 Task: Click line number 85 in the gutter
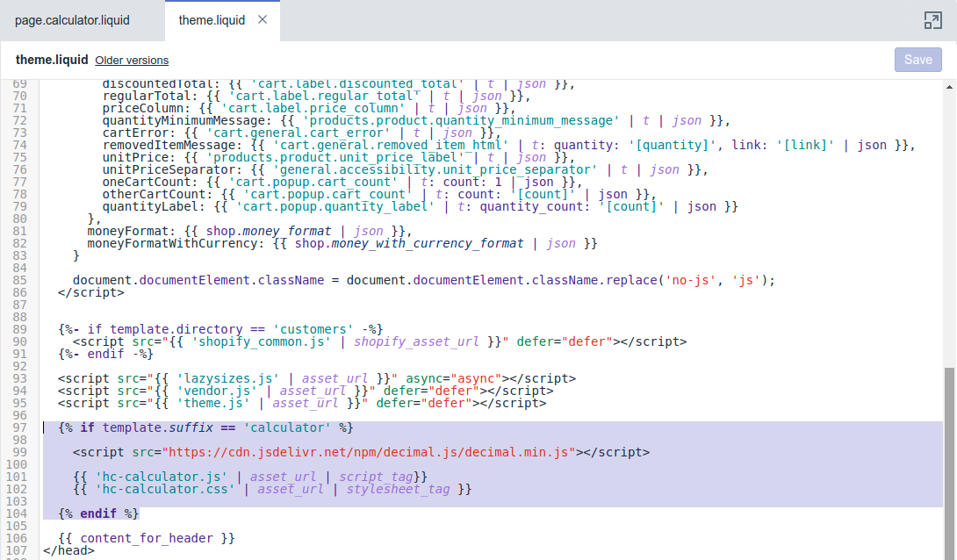(x=20, y=280)
